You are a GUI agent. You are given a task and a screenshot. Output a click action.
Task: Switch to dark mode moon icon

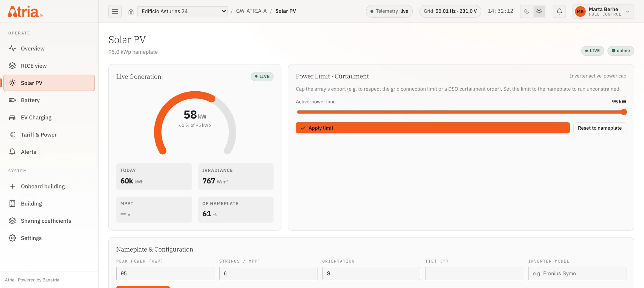527,11
